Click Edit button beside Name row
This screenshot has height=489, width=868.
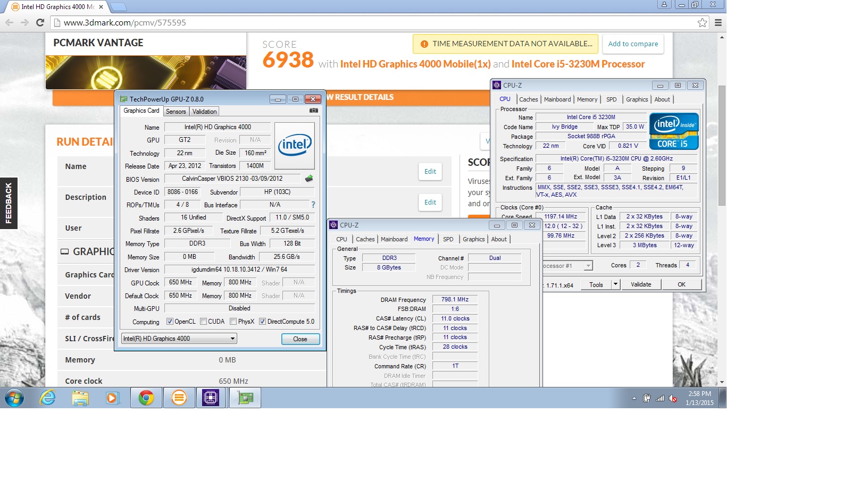pos(430,172)
